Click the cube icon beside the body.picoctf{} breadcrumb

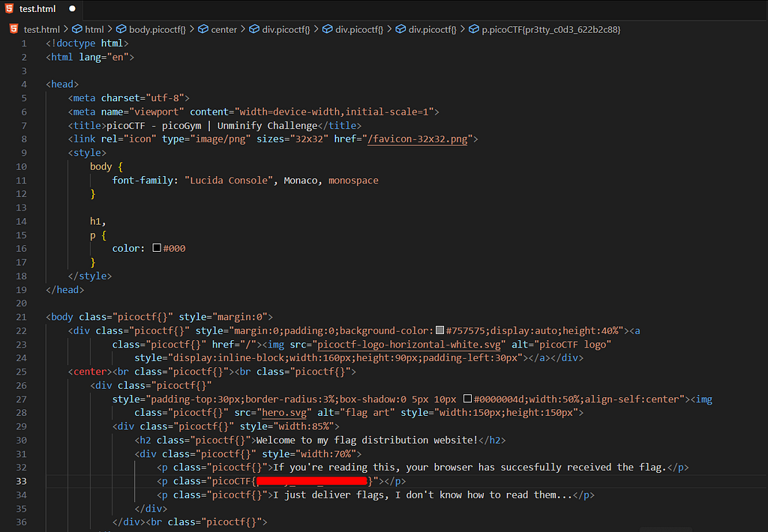tap(121, 29)
